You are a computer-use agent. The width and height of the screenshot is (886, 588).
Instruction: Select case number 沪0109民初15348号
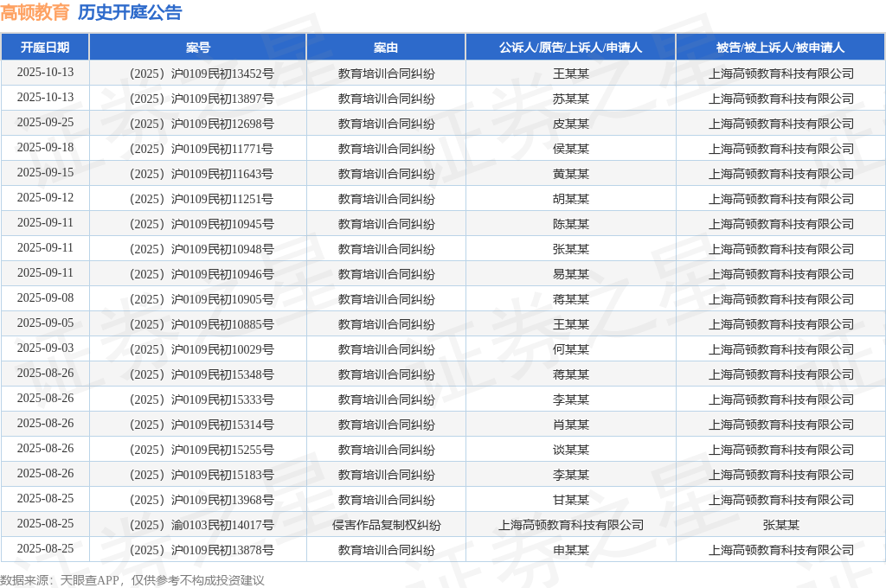[222, 374]
